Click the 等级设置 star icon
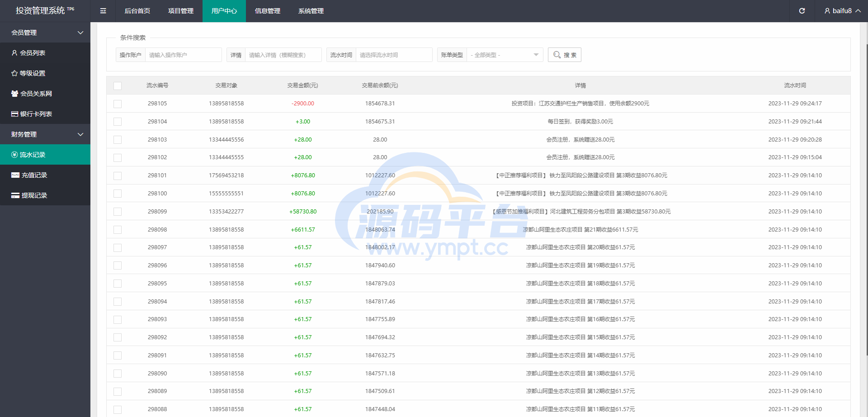This screenshot has height=417, width=868. coord(14,73)
